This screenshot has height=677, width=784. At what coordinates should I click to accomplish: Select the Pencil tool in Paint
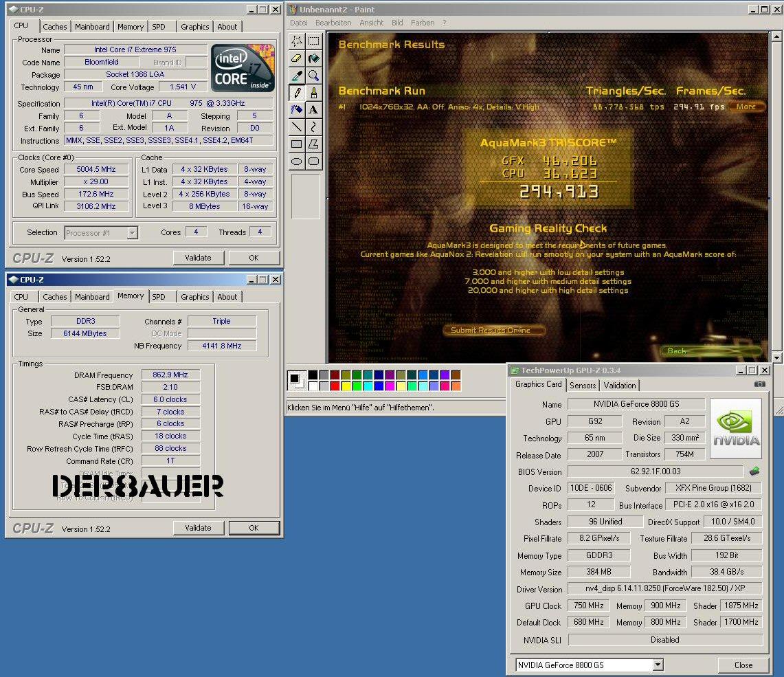[297, 93]
